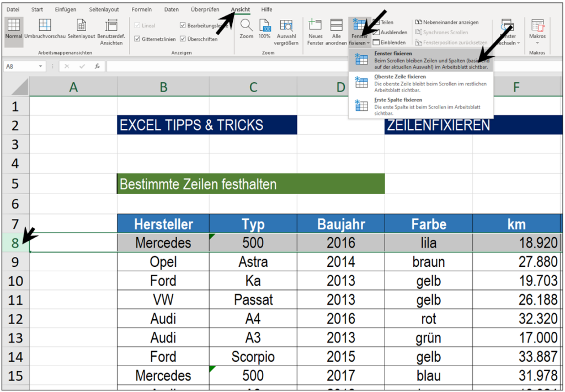Open the Formeln tab
This screenshot has width=565, height=392.
(x=142, y=10)
